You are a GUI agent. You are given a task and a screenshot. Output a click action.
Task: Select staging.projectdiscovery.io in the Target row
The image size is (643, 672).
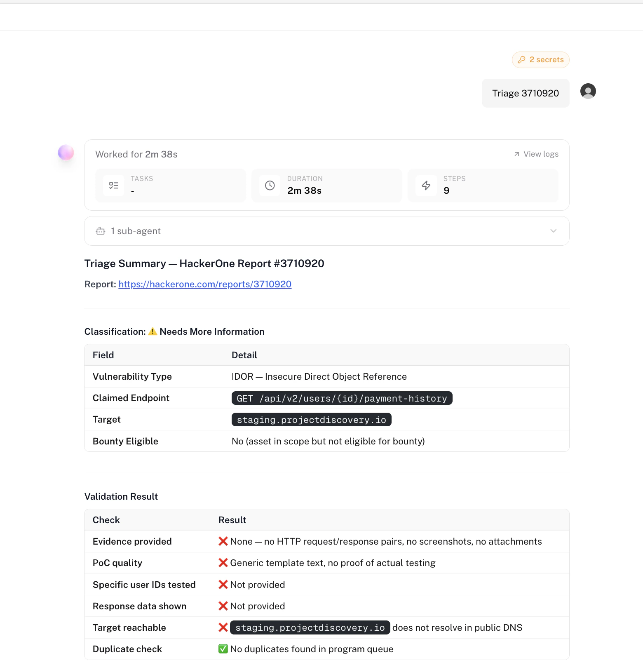(311, 420)
